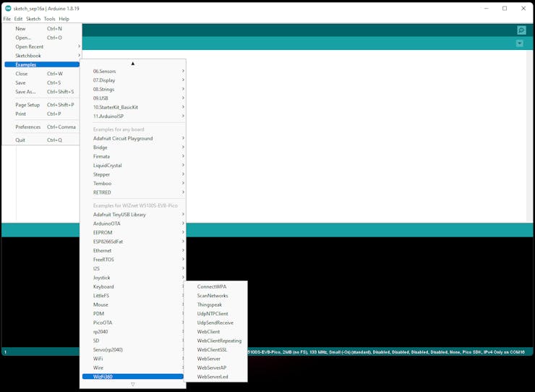
Task: Open Ethernet examples submenu
Action: 133,251
